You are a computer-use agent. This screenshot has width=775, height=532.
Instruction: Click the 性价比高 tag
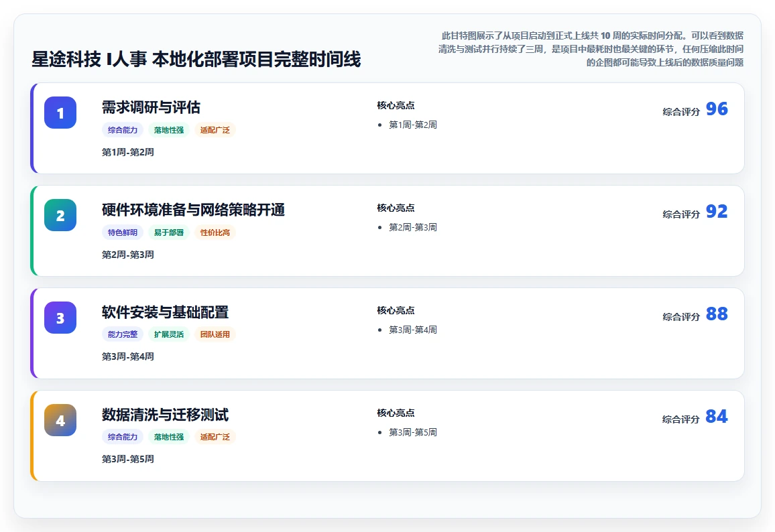[215, 232]
